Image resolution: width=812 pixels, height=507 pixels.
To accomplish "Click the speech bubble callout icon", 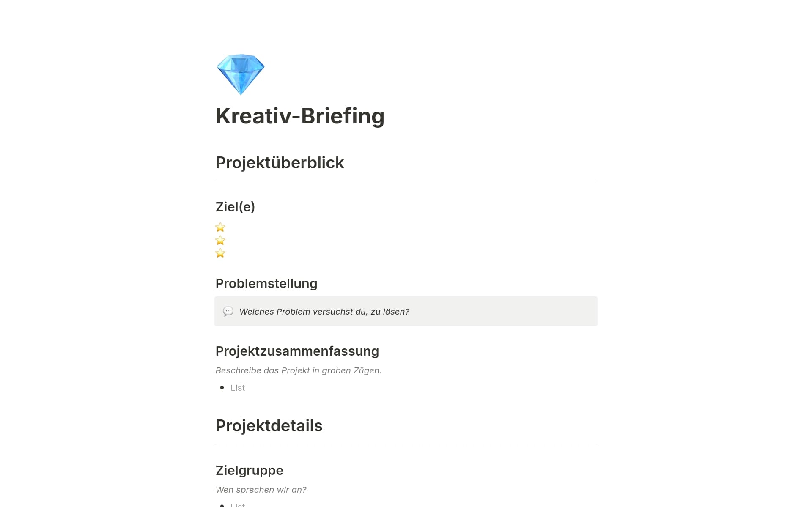I will coord(228,312).
